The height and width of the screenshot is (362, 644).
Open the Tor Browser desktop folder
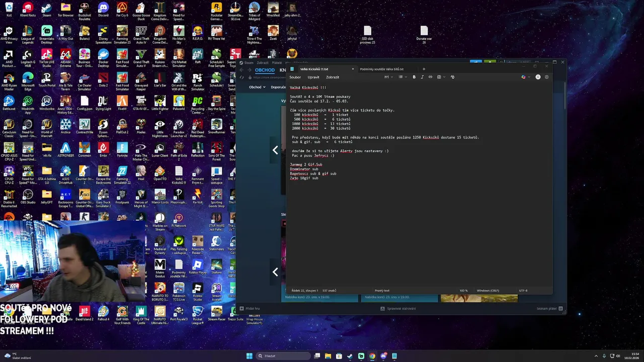point(65,11)
